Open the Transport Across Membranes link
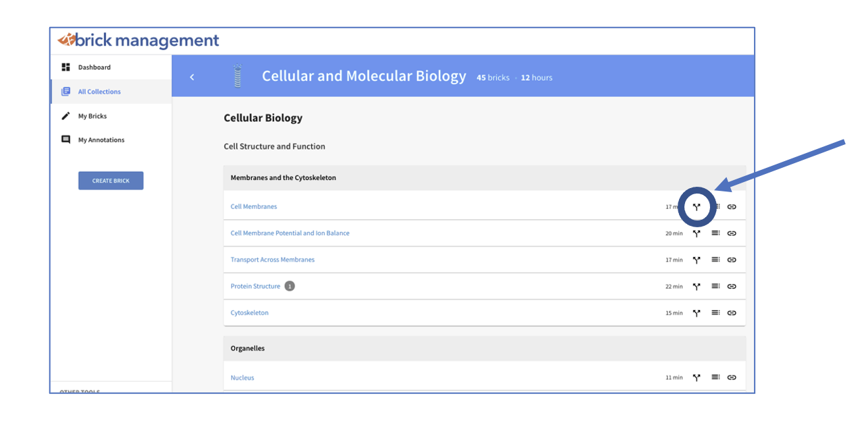Viewport: 868px width, 445px height. pos(273,260)
